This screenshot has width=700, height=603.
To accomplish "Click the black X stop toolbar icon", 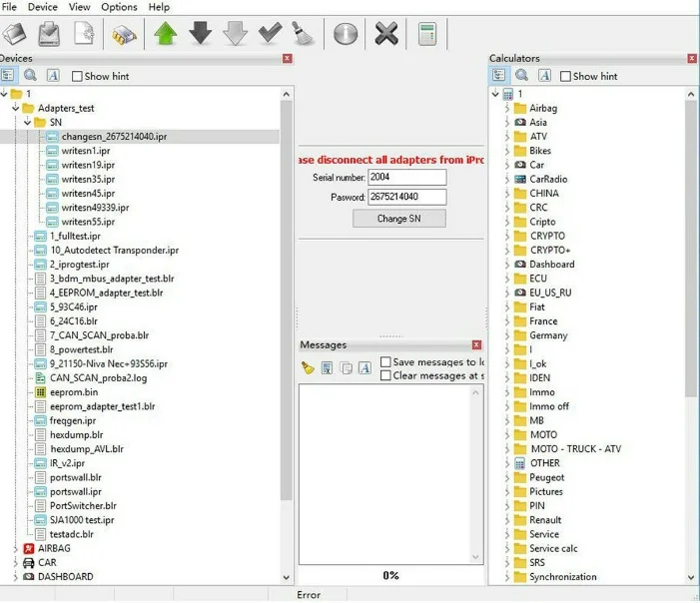I will coord(386,34).
